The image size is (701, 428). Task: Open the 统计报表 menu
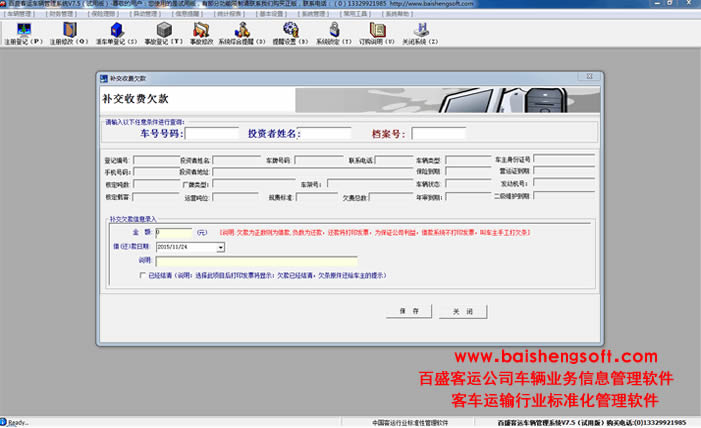(229, 14)
